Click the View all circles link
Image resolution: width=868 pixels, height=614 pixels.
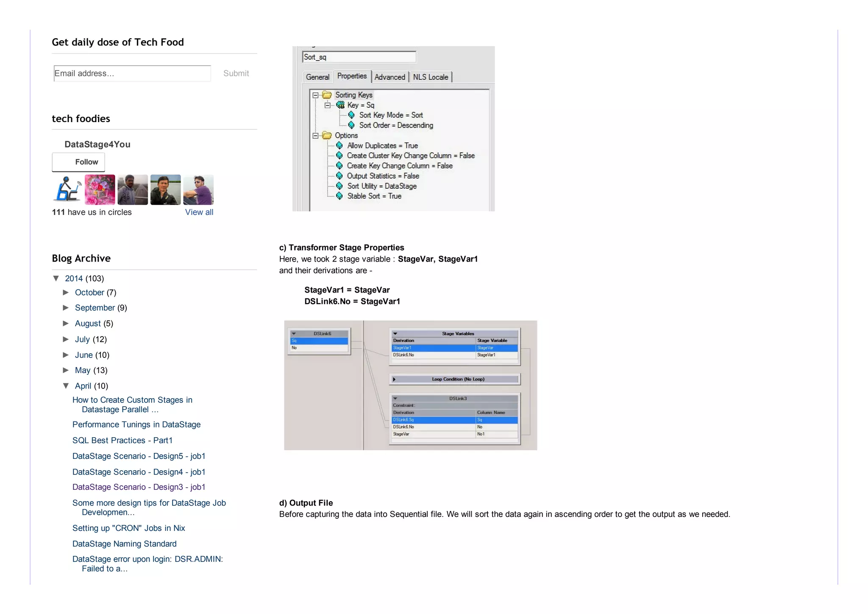coord(199,212)
